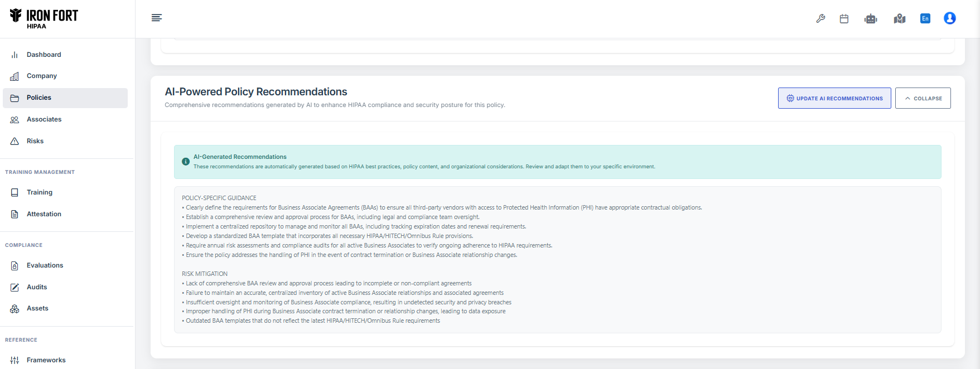
Task: Collapse the AI recommendations panel
Action: pos(923,98)
